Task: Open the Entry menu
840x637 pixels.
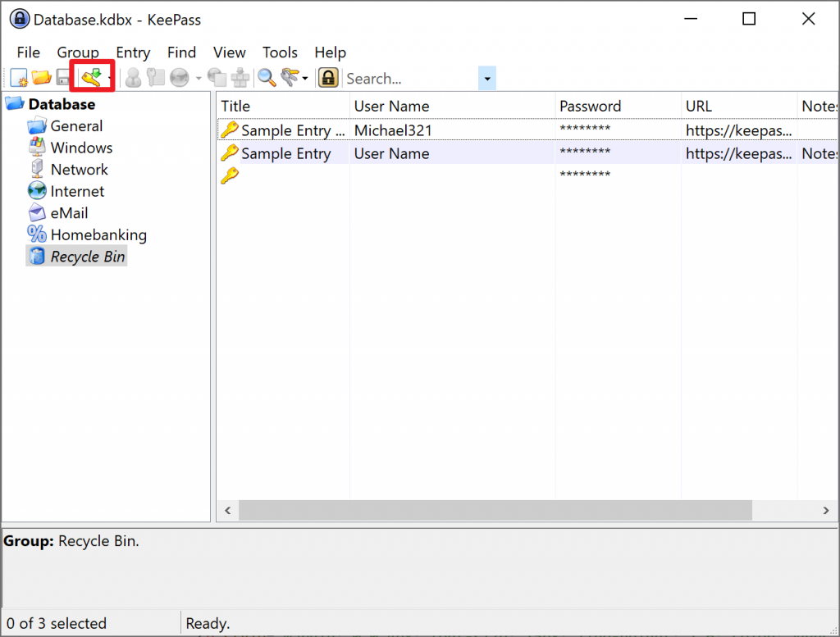Action: (x=133, y=52)
